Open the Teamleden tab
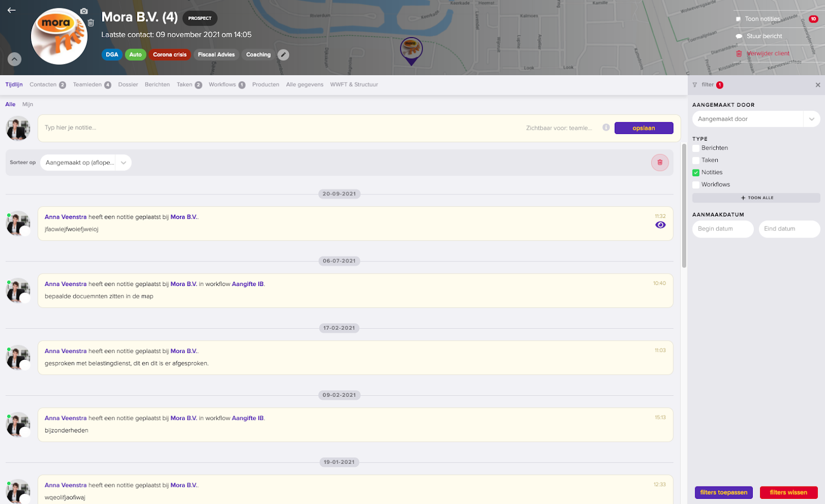This screenshot has height=504, width=825. click(92, 85)
